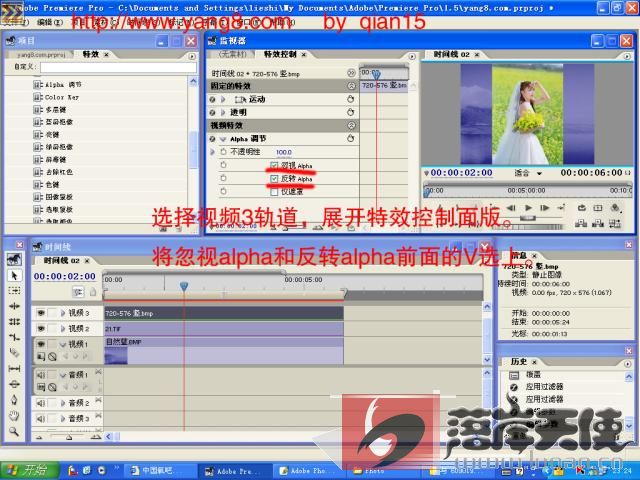Screen dimensions: 640x480
Task: Toggle visibility eye of 视频 1 track
Action: click(x=41, y=344)
